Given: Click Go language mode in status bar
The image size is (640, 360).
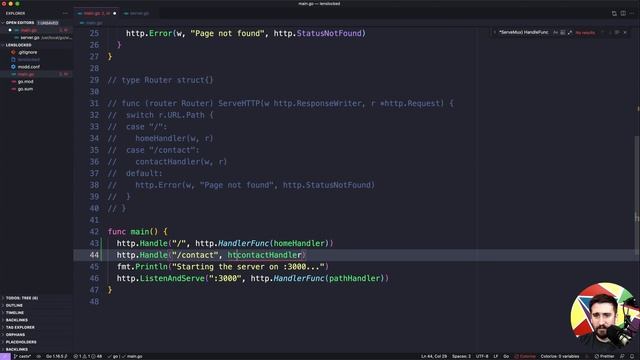Looking at the screenshot, I should pyautogui.click(x=506, y=356).
